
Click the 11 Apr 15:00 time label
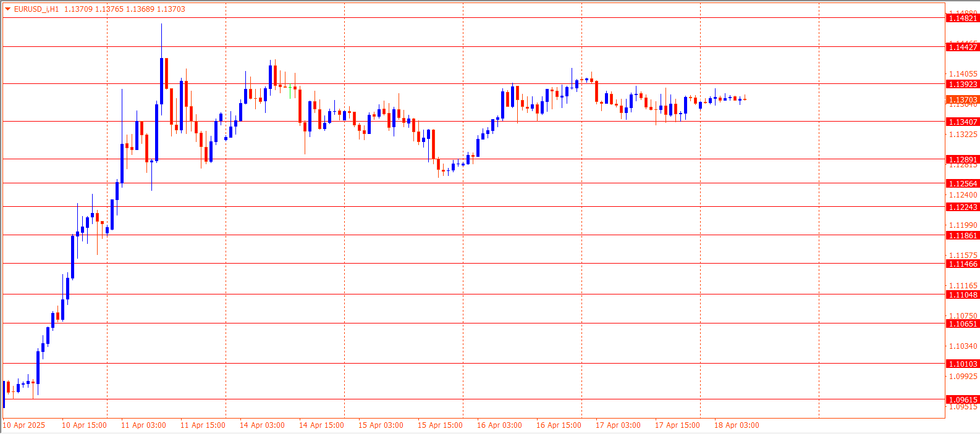pos(203,425)
